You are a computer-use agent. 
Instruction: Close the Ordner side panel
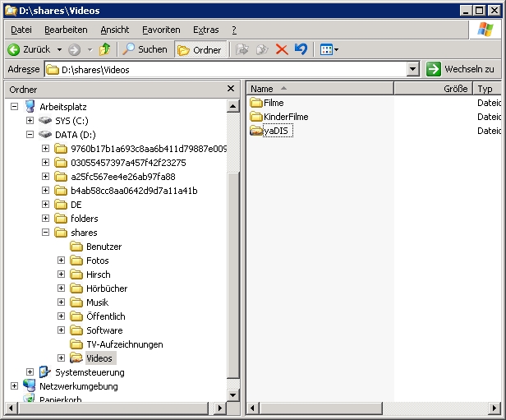231,89
